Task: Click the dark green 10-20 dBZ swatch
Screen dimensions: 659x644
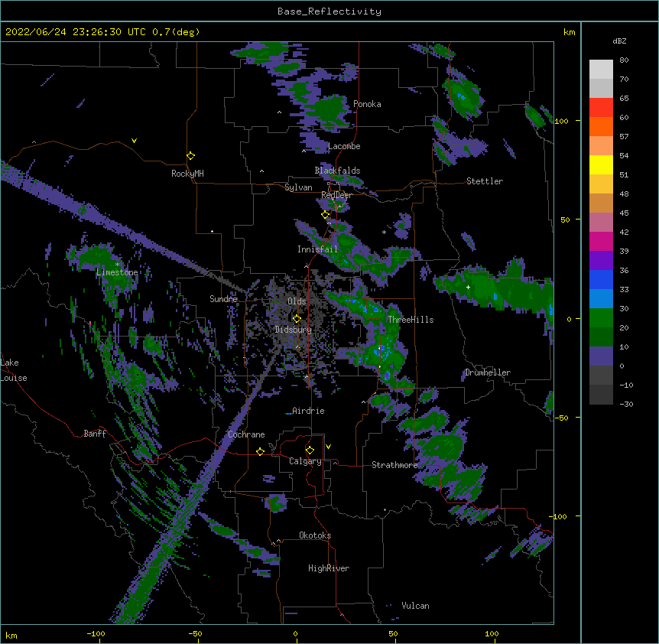Action: click(601, 337)
